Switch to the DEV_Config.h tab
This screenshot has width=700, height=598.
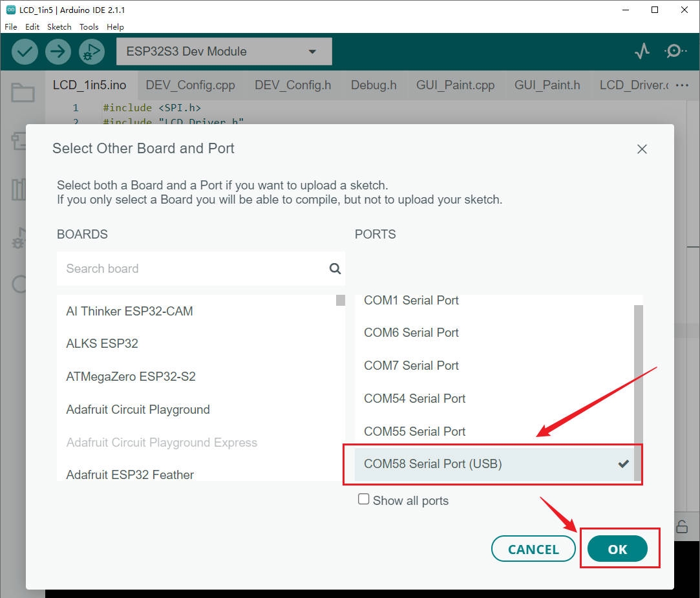(293, 85)
